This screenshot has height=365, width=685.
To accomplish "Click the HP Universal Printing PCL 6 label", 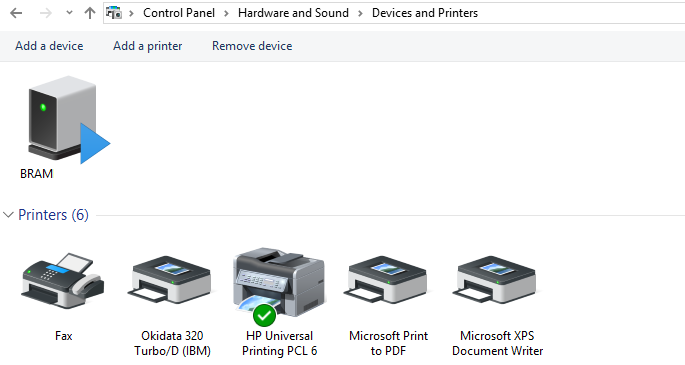I will point(280,343).
